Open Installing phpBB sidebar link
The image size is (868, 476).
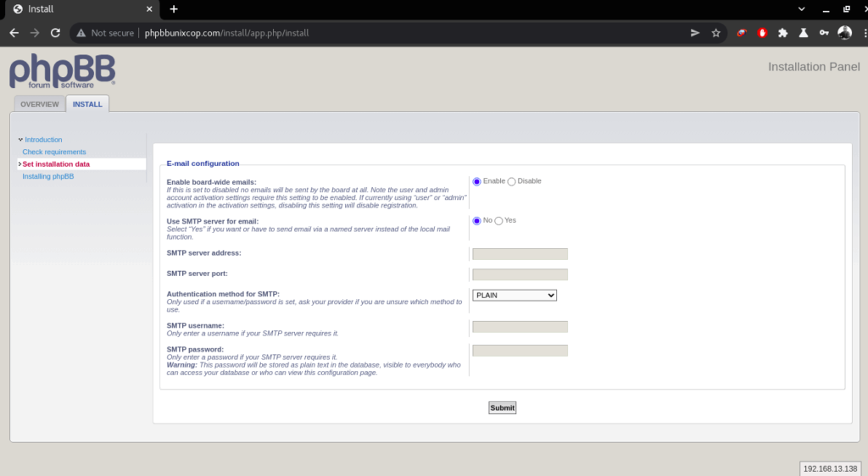(48, 176)
